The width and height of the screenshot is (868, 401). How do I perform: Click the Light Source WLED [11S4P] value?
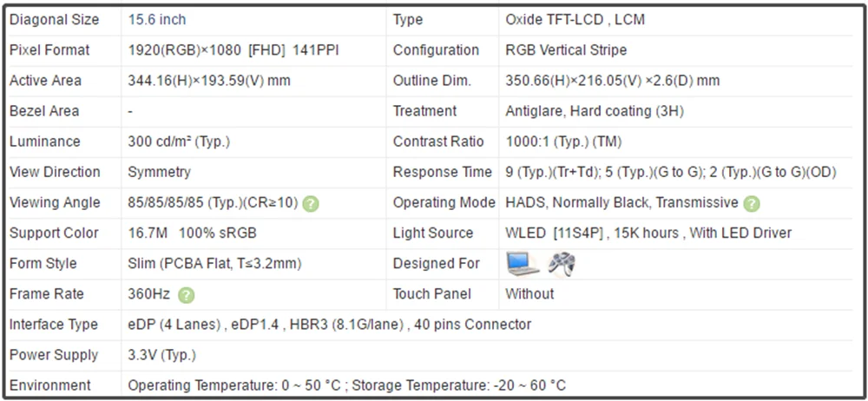(648, 233)
